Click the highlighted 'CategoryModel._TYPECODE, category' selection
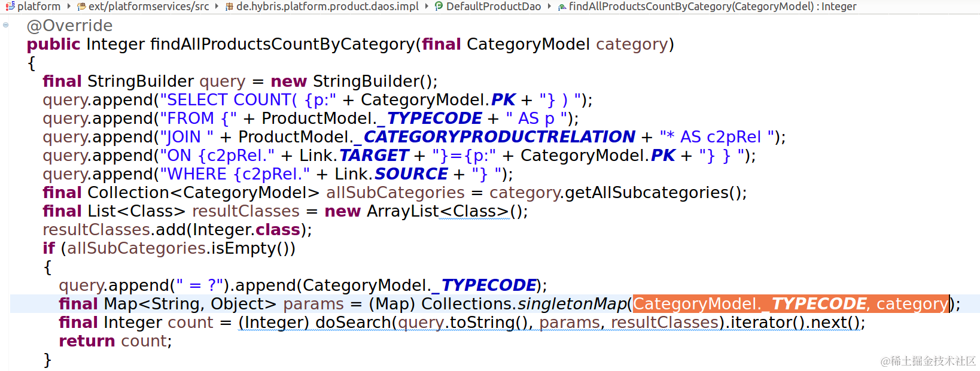 (791, 304)
